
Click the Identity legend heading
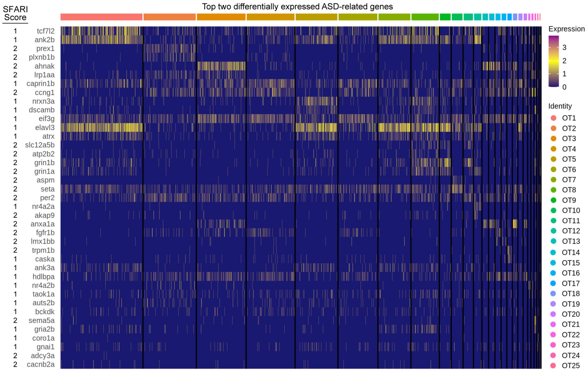click(x=560, y=106)
